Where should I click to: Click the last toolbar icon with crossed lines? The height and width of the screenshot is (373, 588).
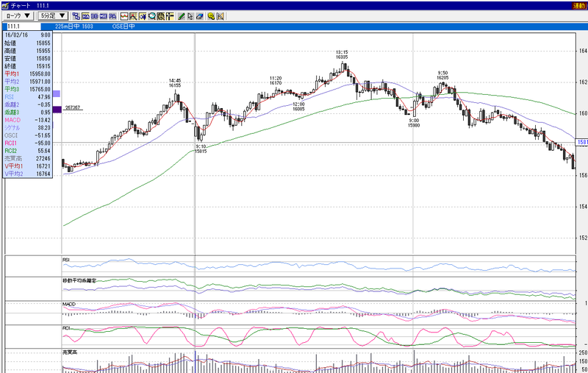click(220, 16)
